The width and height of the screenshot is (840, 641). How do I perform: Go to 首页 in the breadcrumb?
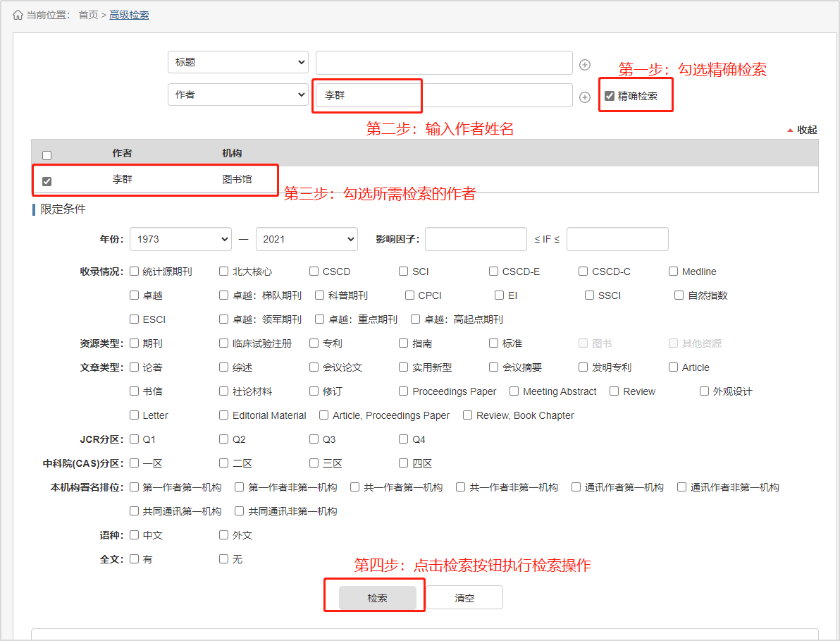tap(89, 15)
